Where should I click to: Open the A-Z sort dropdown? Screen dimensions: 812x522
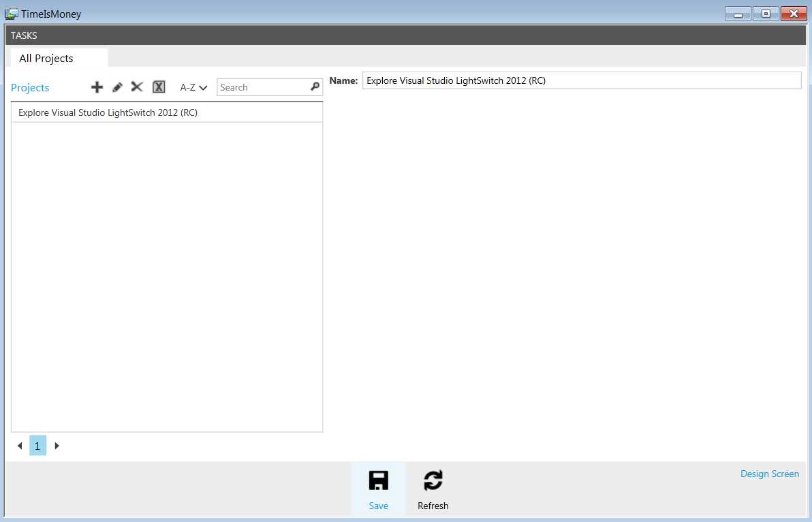[x=191, y=87]
